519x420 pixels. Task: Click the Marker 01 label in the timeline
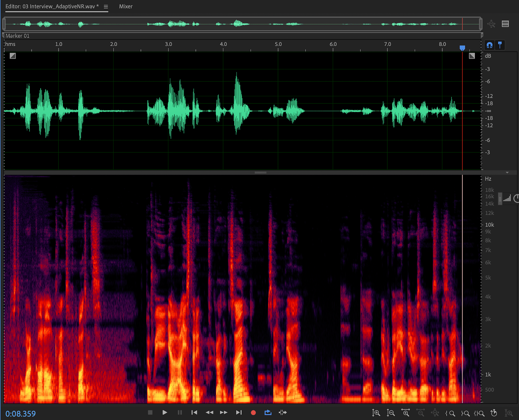(18, 36)
